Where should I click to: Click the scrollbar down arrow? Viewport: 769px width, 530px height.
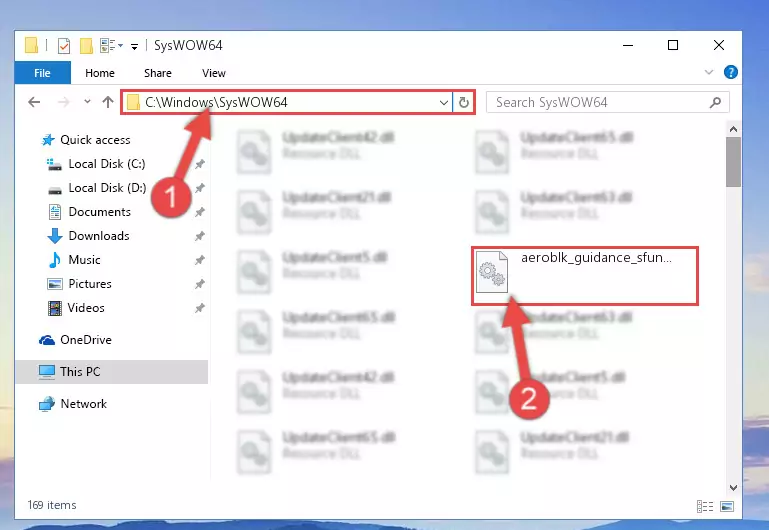733,487
